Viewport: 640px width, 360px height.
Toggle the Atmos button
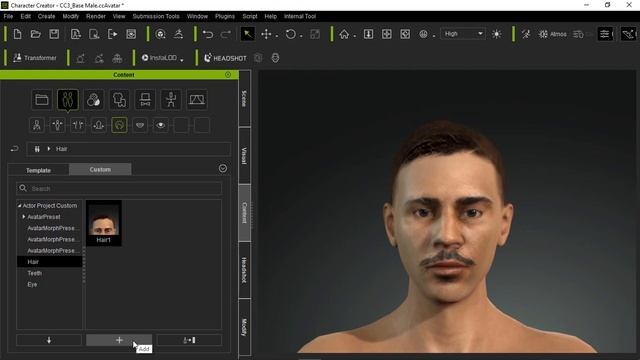click(x=552, y=34)
